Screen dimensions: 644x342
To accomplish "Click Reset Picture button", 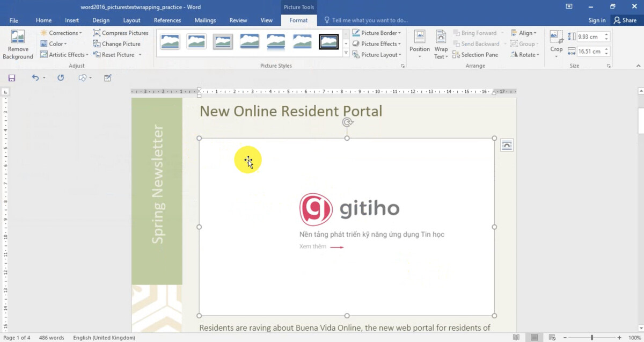I will 114,55.
